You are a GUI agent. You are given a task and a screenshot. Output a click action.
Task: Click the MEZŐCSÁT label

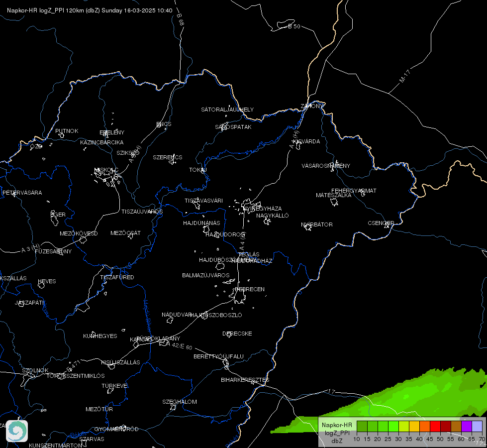point(125,233)
